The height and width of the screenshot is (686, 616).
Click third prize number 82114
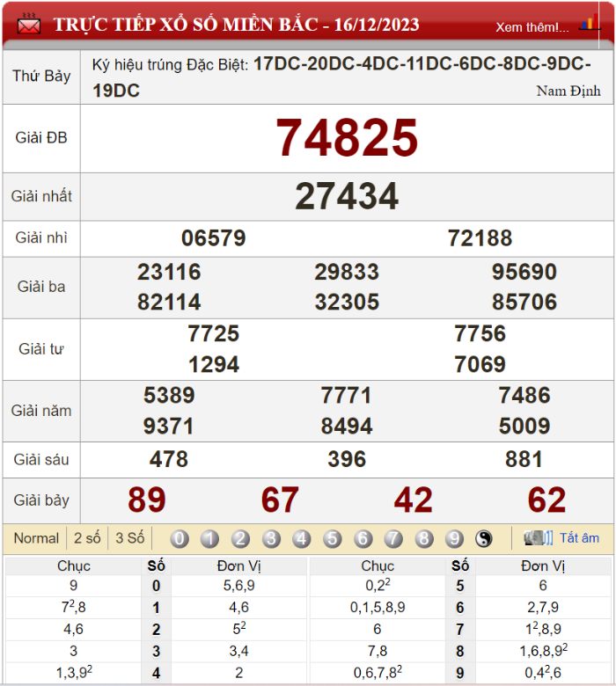pos(169,303)
